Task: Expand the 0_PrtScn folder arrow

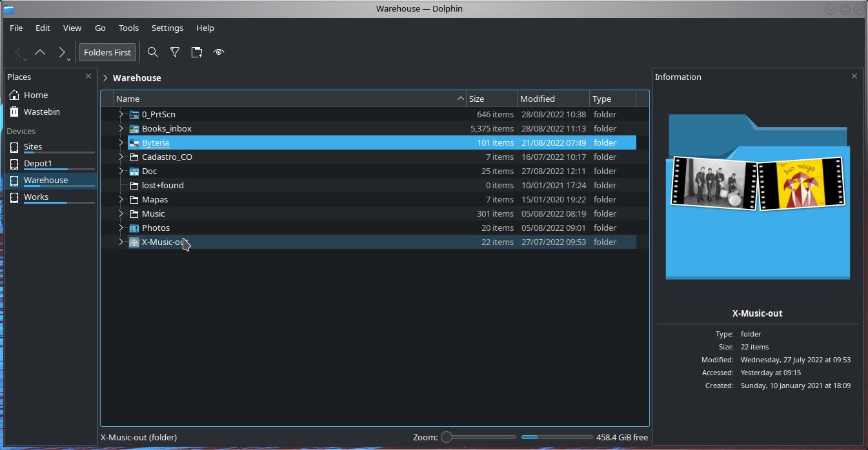Action: pyautogui.click(x=121, y=114)
